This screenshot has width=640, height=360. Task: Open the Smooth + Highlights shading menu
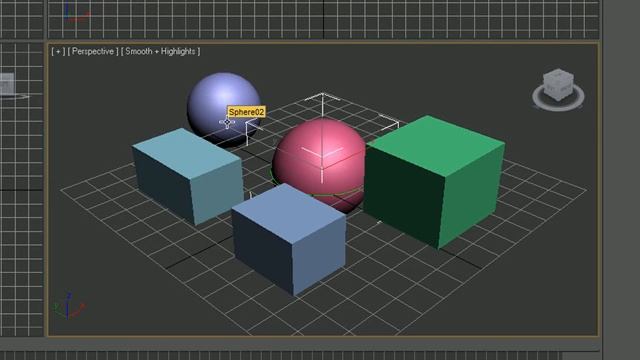pyautogui.click(x=161, y=51)
